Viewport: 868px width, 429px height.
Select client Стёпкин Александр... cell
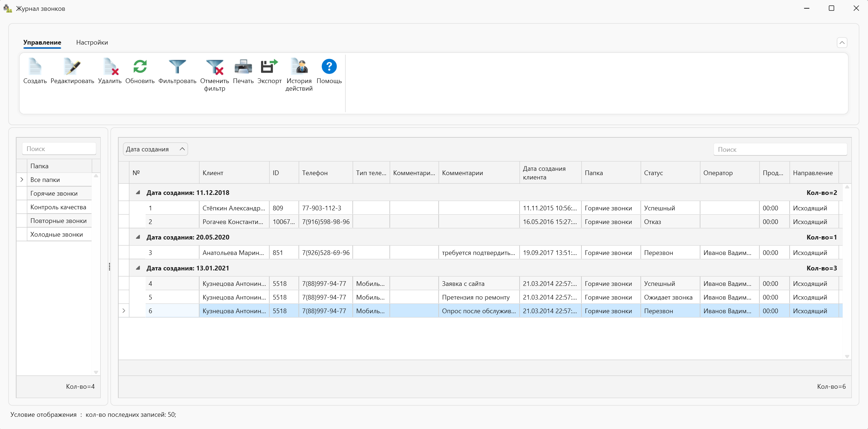[234, 208]
